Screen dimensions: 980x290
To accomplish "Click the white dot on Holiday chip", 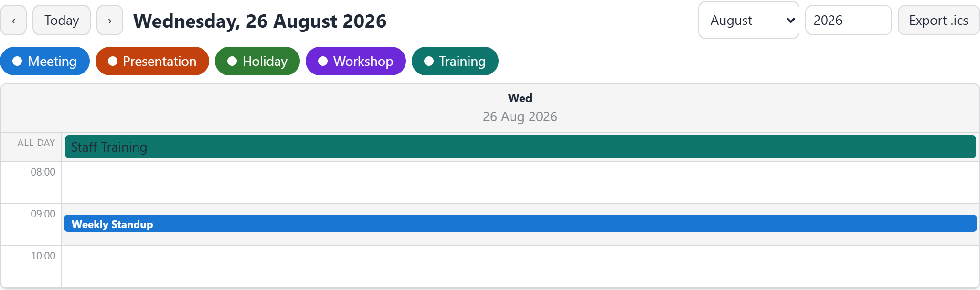I will click(232, 61).
